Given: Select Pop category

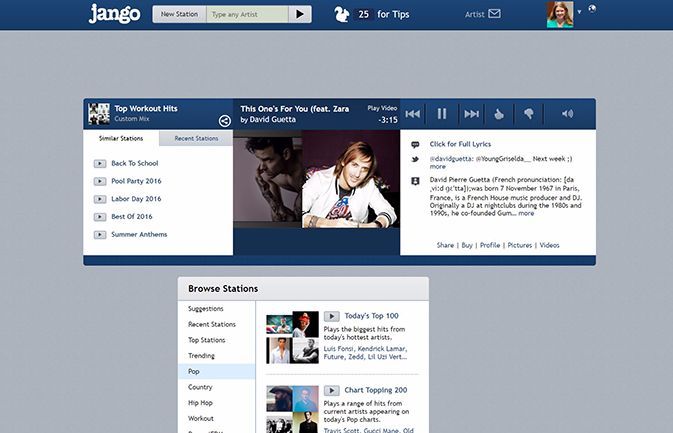Looking at the screenshot, I should 217,371.
